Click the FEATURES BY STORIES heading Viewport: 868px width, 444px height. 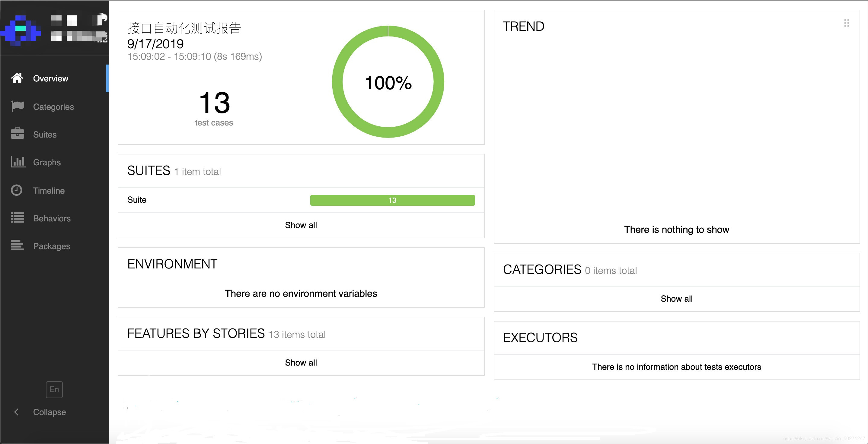pos(196,334)
